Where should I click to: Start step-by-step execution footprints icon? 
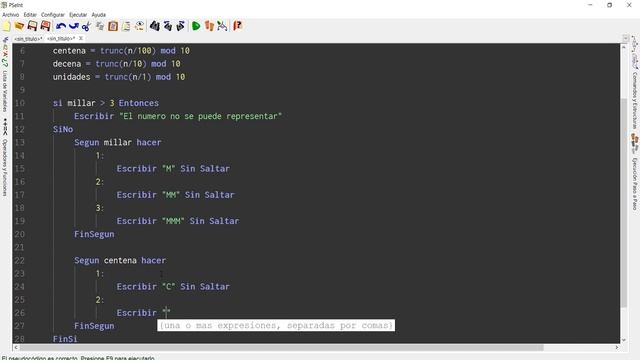pyautogui.click(x=209, y=26)
